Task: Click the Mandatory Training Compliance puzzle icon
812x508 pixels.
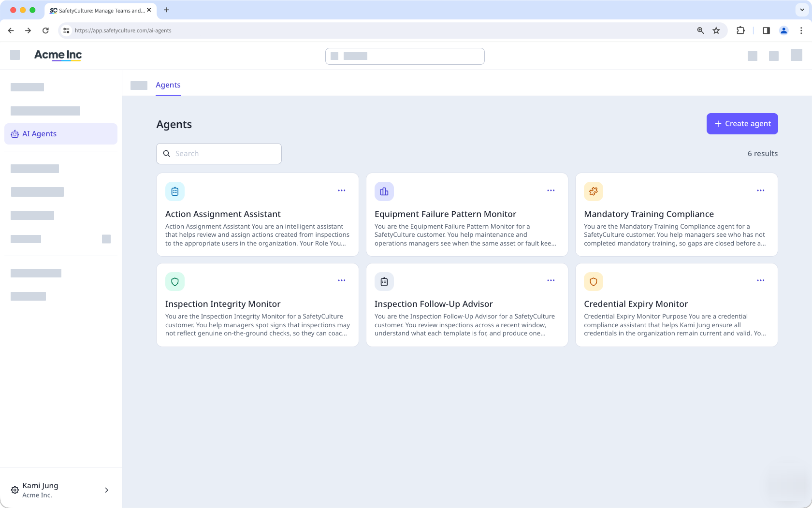Action: (x=594, y=191)
